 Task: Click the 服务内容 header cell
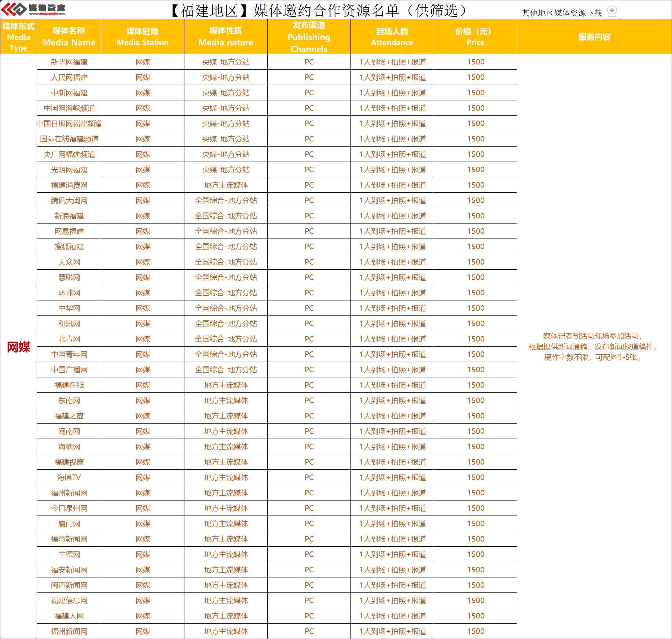point(594,37)
